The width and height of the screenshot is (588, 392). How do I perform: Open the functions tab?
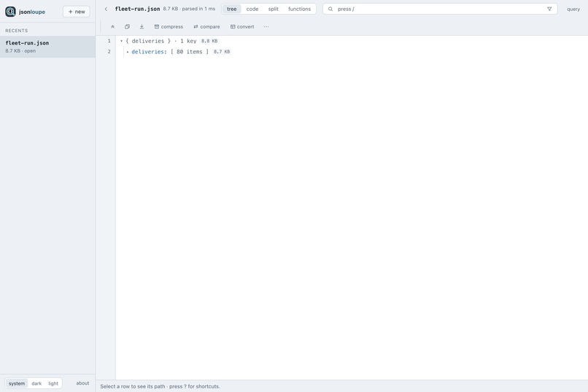[x=300, y=9]
